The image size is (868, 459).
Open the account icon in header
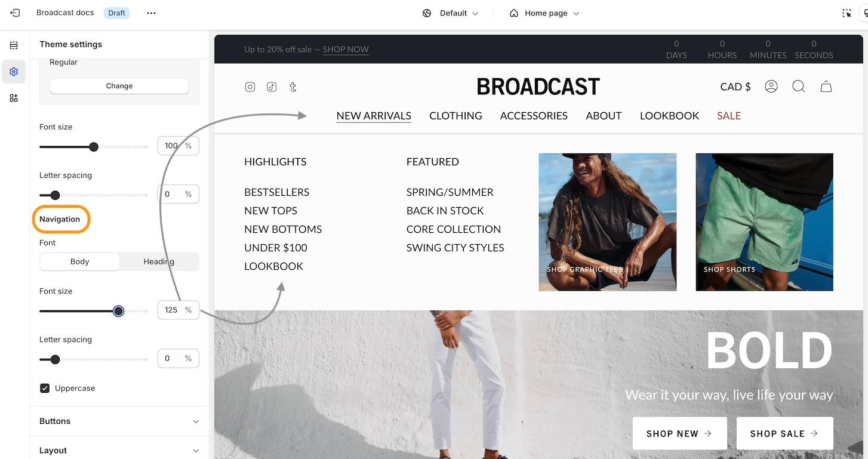pos(771,87)
